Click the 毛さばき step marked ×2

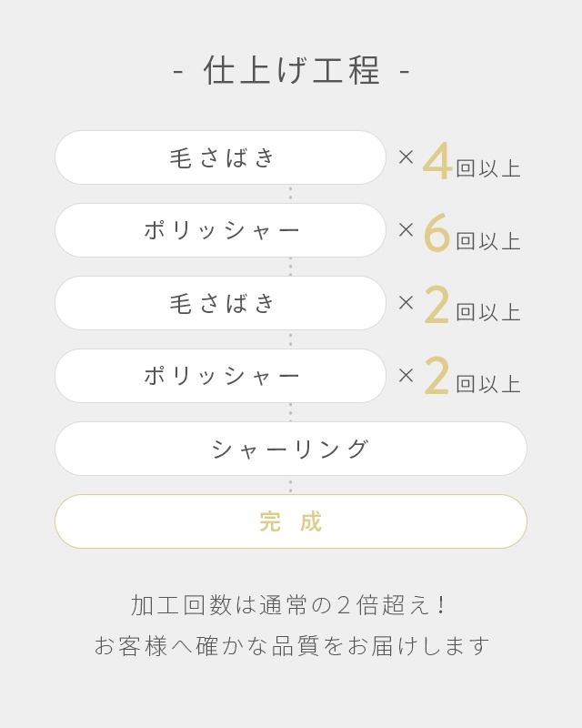pyautogui.click(x=221, y=303)
